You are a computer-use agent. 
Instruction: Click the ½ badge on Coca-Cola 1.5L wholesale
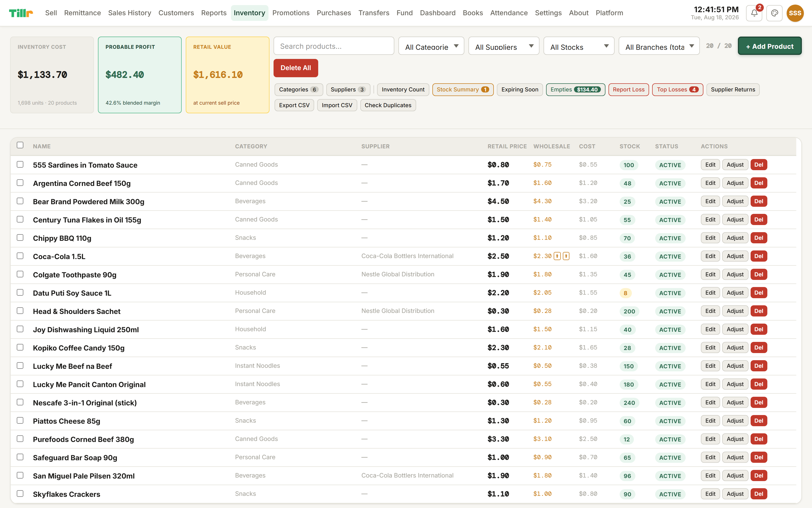[x=557, y=256]
